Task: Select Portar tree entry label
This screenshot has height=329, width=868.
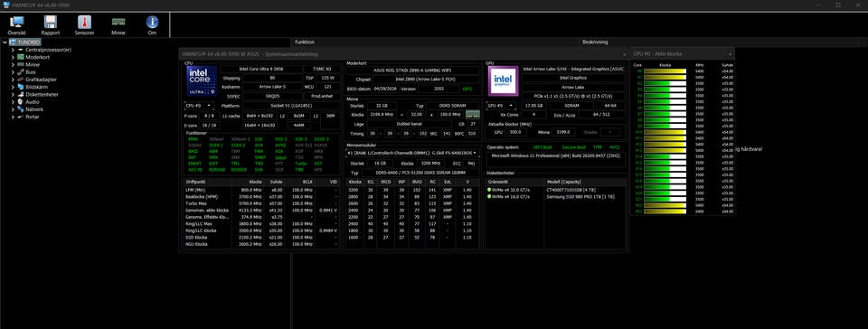Action: click(33, 117)
